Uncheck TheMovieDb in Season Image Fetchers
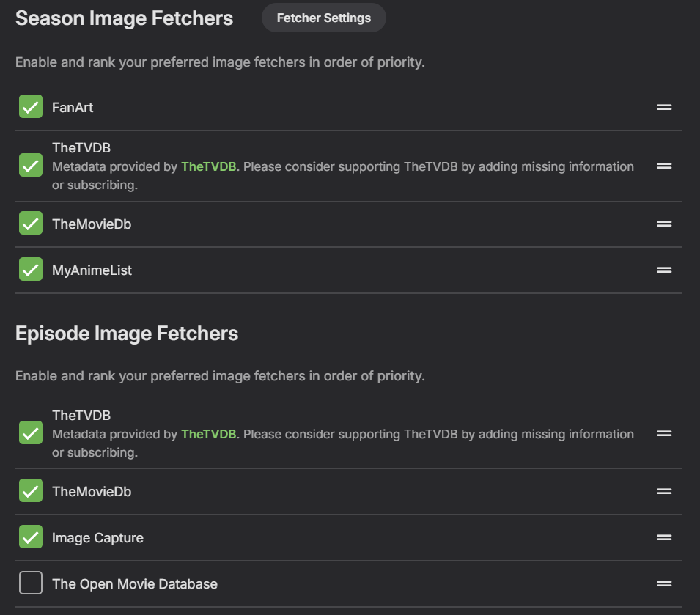 pyautogui.click(x=31, y=223)
